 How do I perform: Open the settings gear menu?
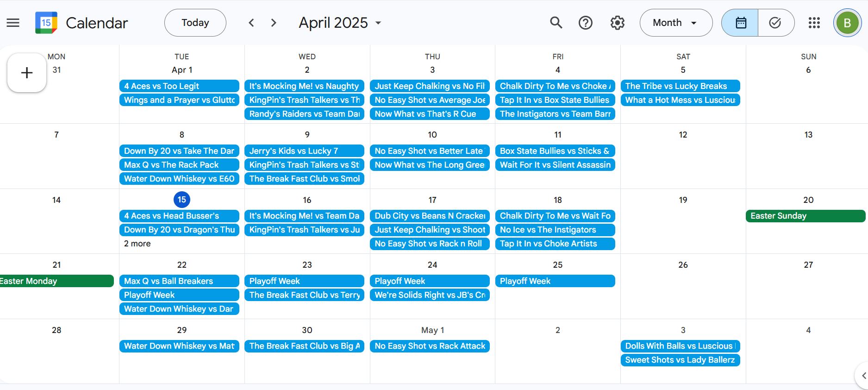pyautogui.click(x=617, y=23)
